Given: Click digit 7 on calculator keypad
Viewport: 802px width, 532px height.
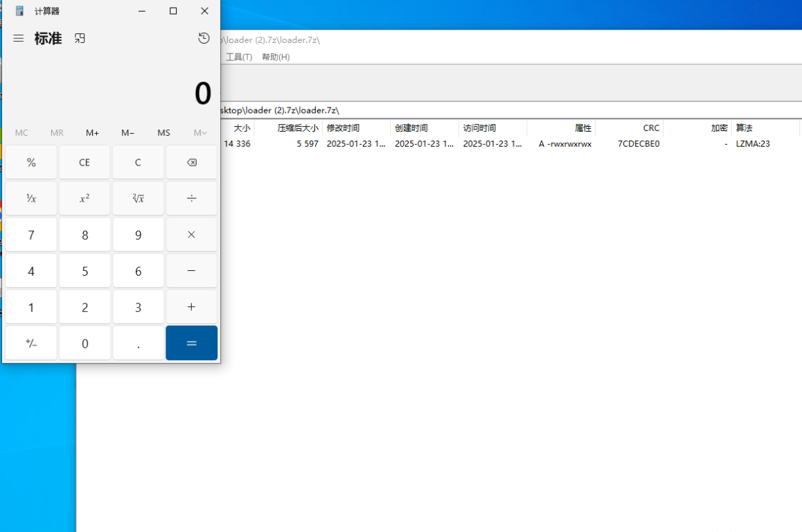Looking at the screenshot, I should point(31,235).
